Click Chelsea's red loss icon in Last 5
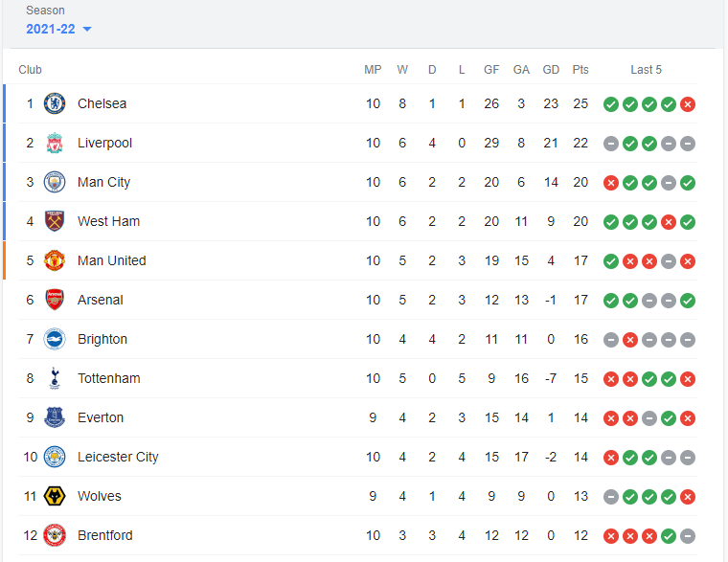This screenshot has height=562, width=728. tap(688, 104)
